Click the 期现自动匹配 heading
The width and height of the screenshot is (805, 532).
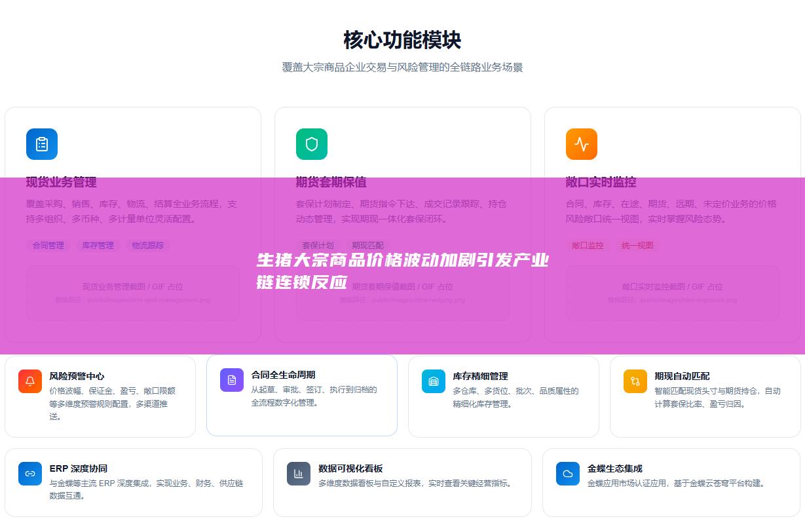click(x=683, y=376)
